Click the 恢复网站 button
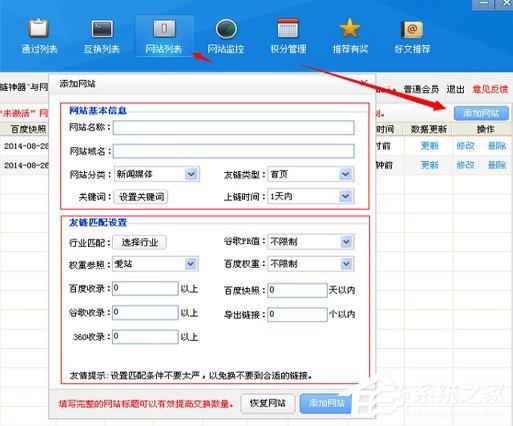Viewport: 513px width, 426px height. (268, 404)
